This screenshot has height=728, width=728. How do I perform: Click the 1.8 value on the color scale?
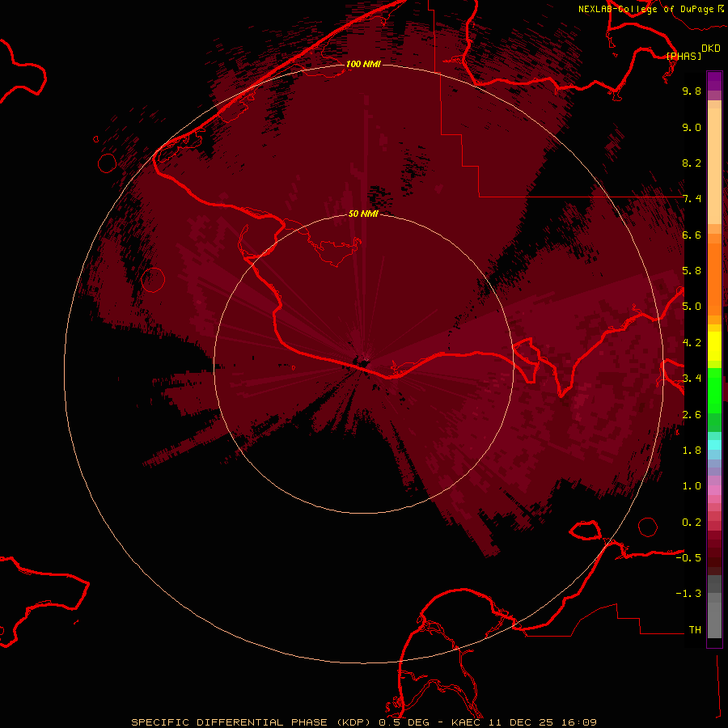692,451
